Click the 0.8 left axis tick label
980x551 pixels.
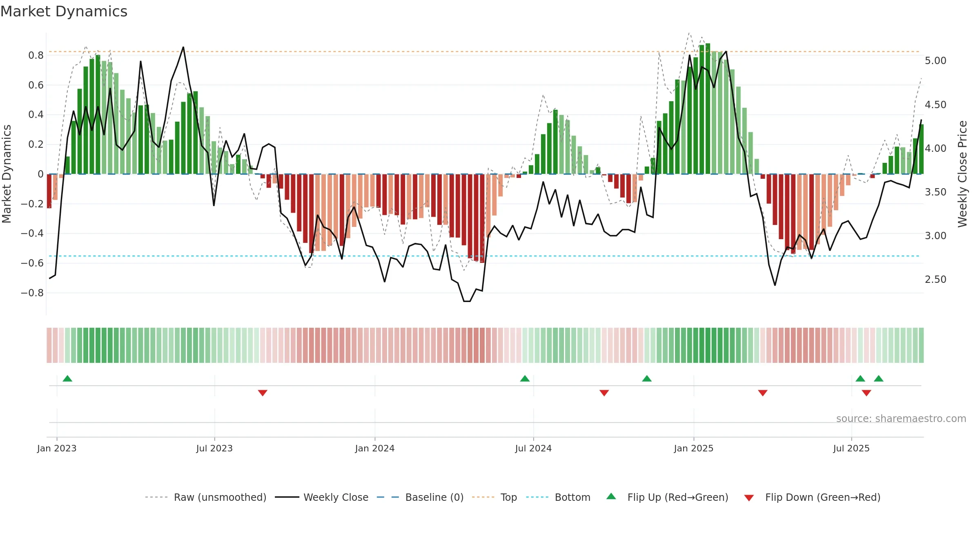pyautogui.click(x=36, y=55)
